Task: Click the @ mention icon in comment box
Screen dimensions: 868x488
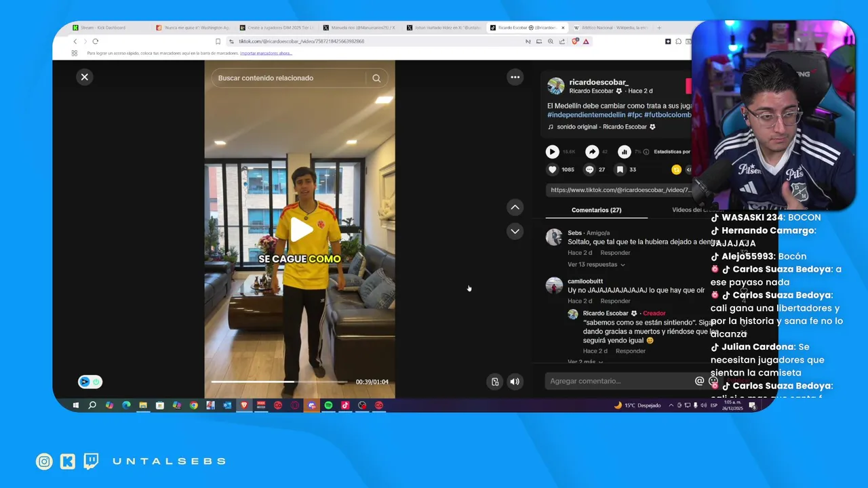Action: 699,381
